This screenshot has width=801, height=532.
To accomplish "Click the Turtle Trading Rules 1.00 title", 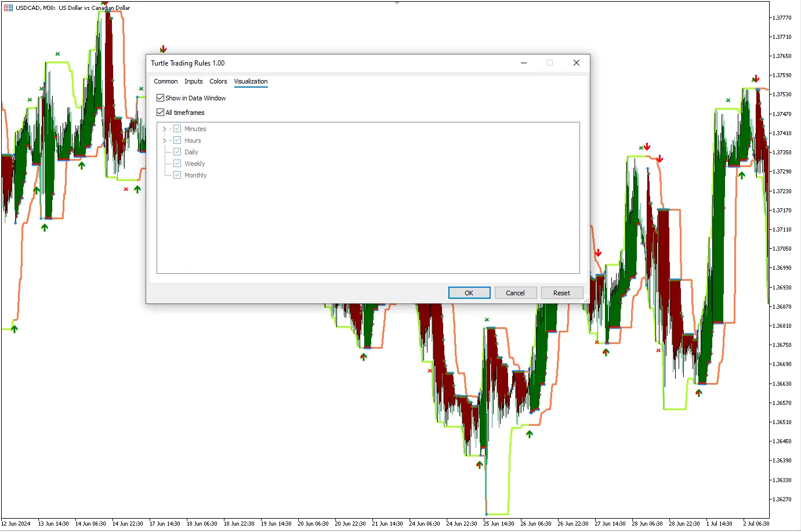I will click(x=188, y=63).
